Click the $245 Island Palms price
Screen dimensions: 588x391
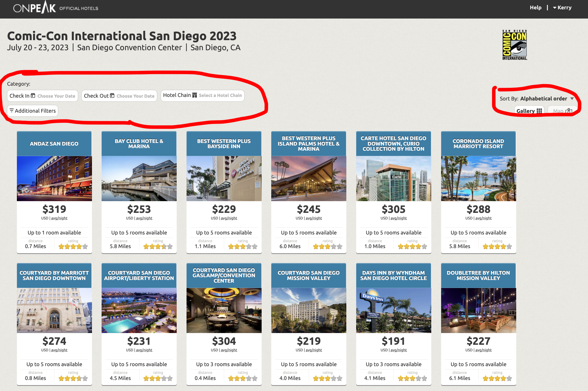click(x=309, y=209)
